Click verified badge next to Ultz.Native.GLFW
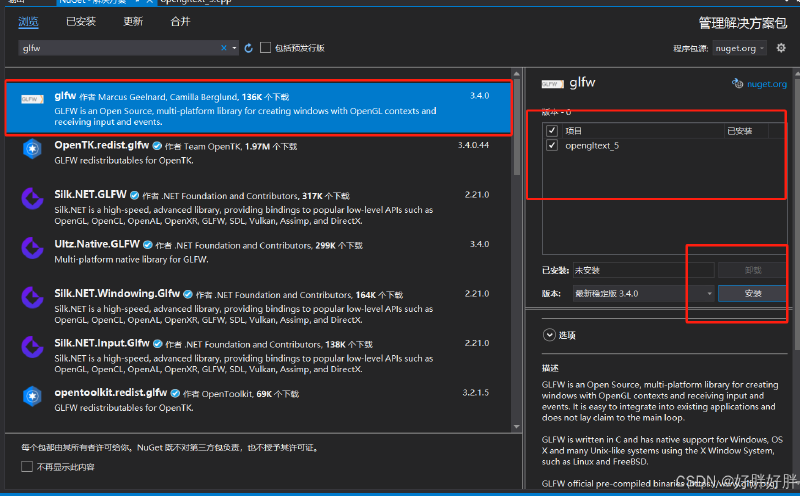Screen dimensions: 800x496 tap(147, 245)
